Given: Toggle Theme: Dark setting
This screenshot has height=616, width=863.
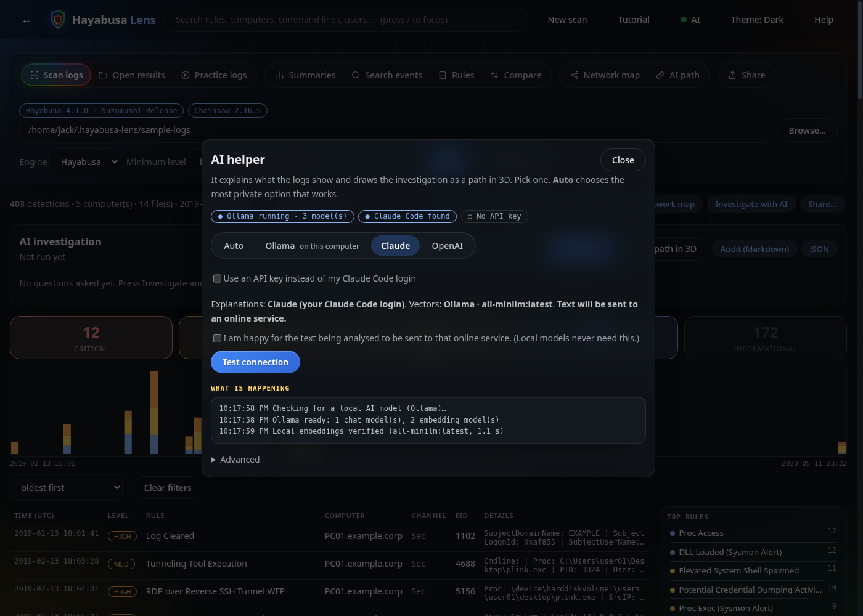Looking at the screenshot, I should (x=757, y=20).
